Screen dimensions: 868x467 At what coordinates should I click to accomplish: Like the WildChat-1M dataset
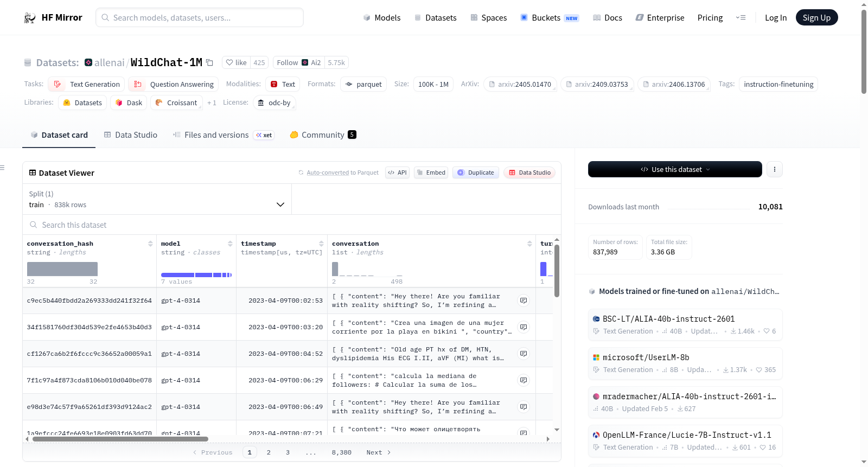237,62
